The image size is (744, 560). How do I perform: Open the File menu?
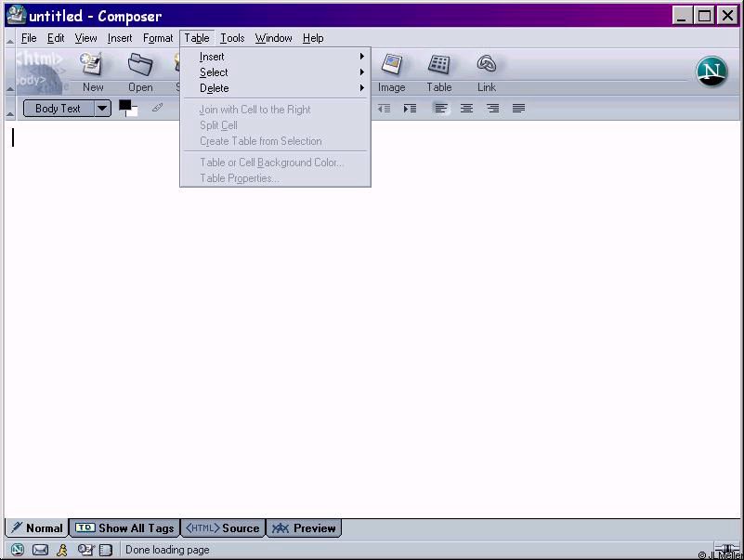coord(29,38)
